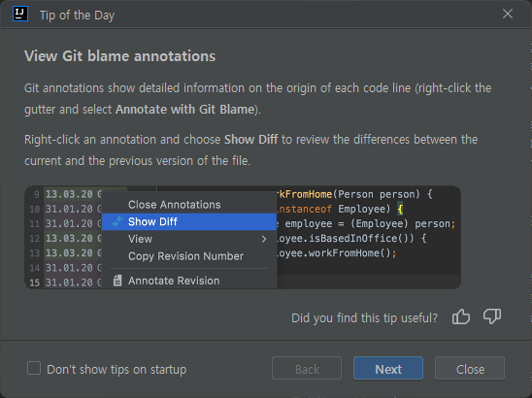532x398 pixels.
Task: Click the disabled Back button
Action: (307, 369)
